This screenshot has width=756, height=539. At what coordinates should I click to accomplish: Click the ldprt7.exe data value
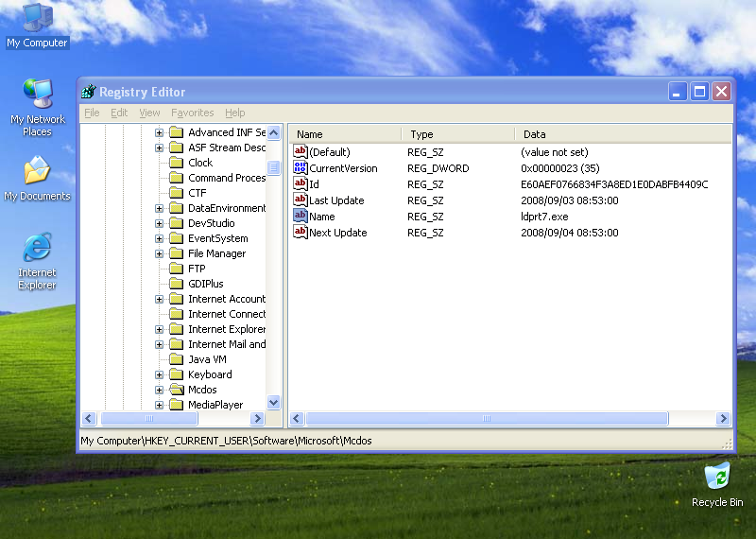coord(544,217)
